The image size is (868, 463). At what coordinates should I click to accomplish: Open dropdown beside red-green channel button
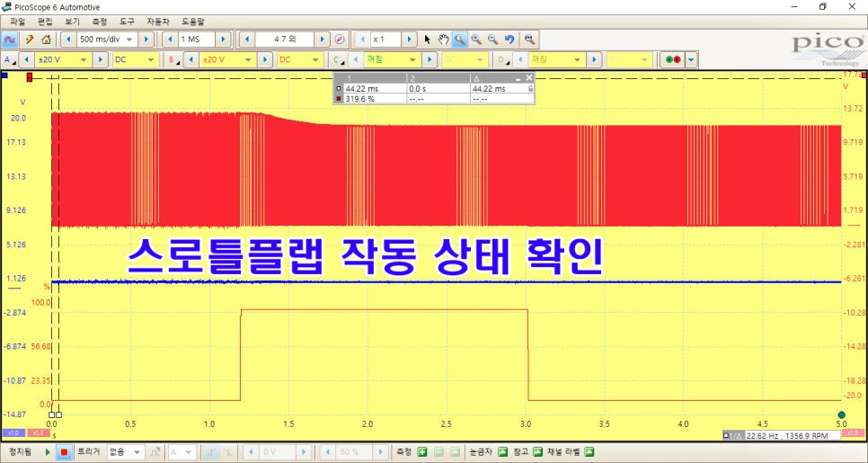[692, 60]
